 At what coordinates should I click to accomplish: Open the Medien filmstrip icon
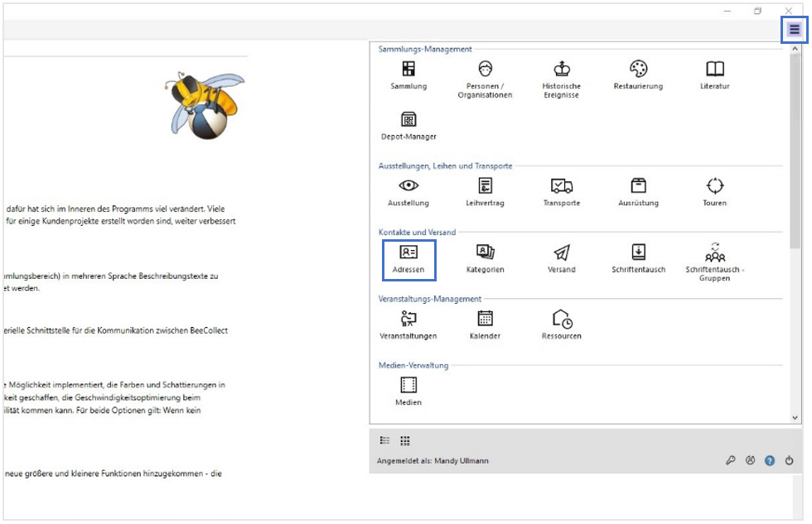(408, 390)
